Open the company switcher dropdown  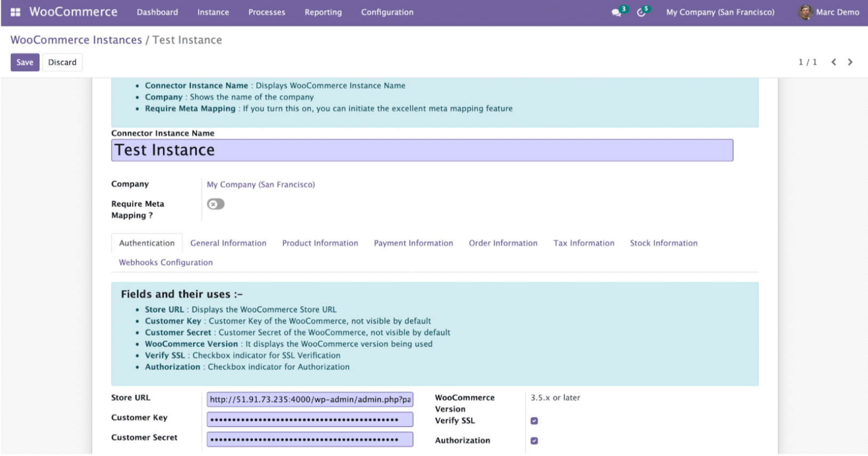720,12
